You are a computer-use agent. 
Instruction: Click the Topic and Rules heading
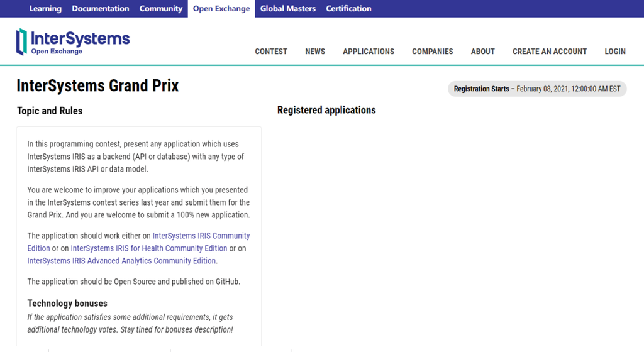(50, 111)
